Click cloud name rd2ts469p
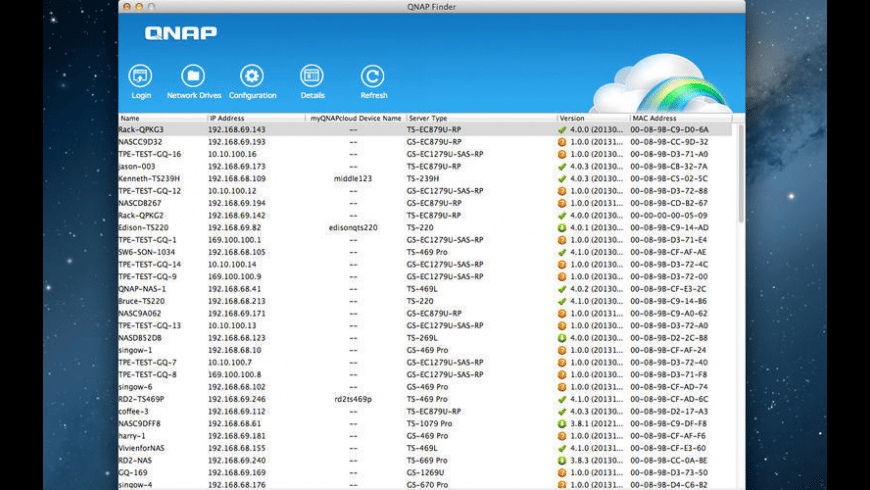 pos(353,399)
